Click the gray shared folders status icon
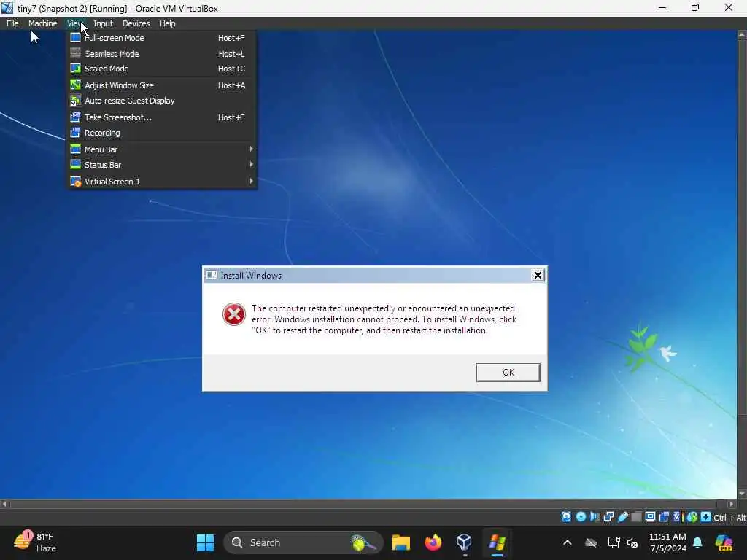The width and height of the screenshot is (747, 560). (x=636, y=517)
